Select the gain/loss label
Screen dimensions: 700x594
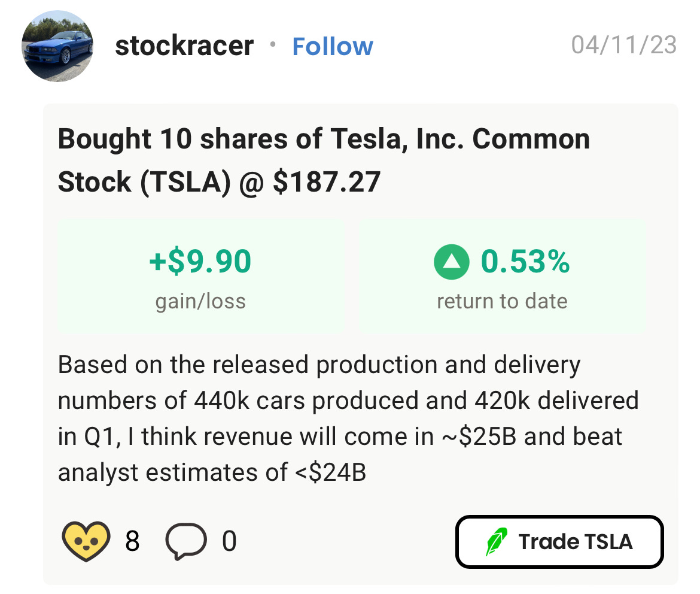tap(200, 301)
